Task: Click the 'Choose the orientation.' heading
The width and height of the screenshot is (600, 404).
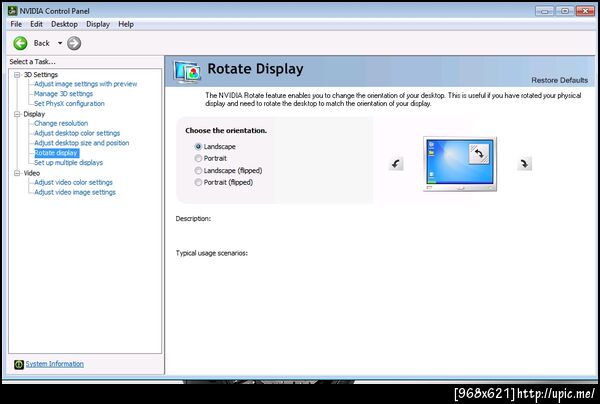Action: 226,130
